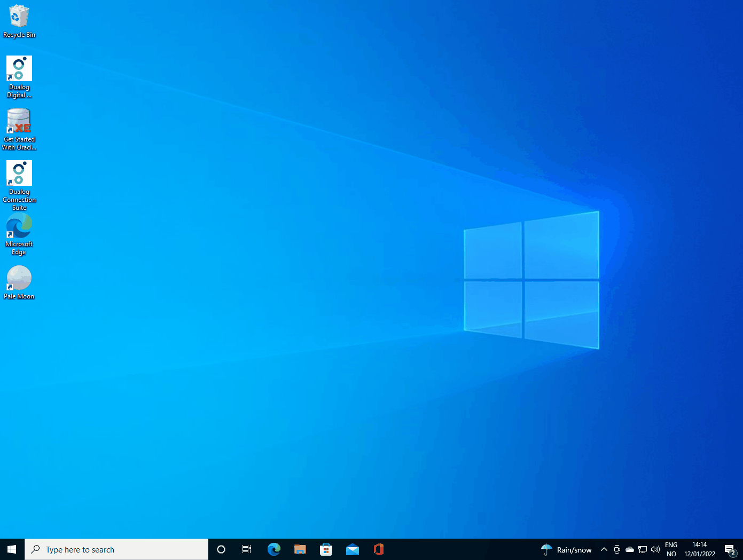Select the Pale Moon desktop shortcut

(19, 282)
